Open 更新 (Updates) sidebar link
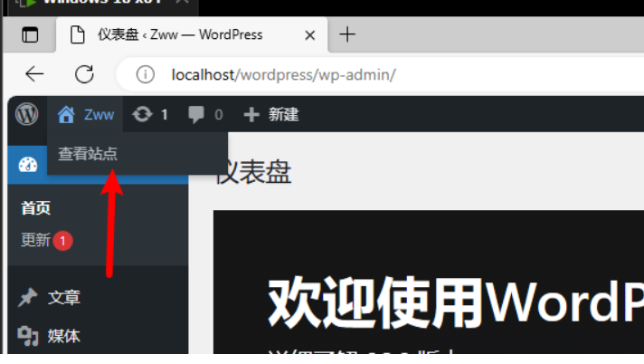This screenshot has width=644, height=364. 35,241
